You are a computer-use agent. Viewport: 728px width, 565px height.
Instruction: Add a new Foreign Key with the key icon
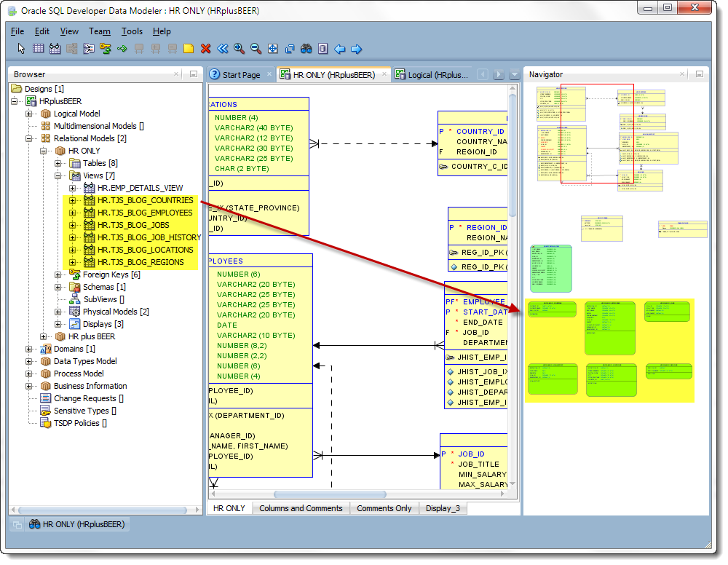[107, 49]
